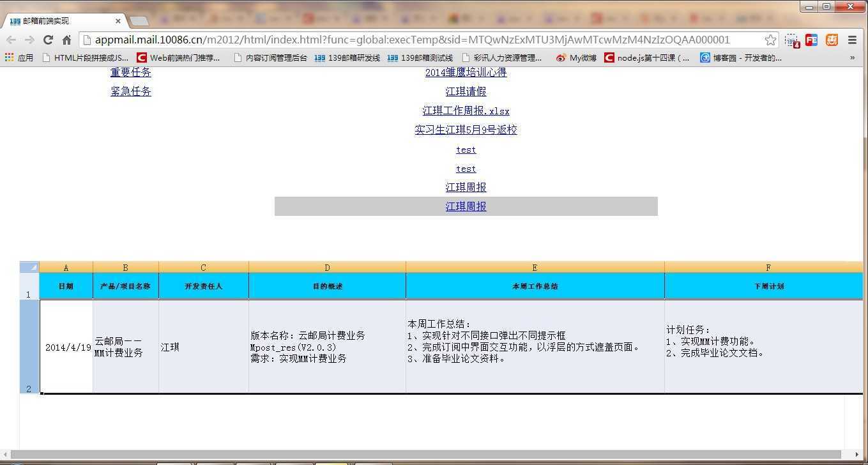
Task: Open HTML片段拼接成JS bookmark
Action: (x=85, y=57)
